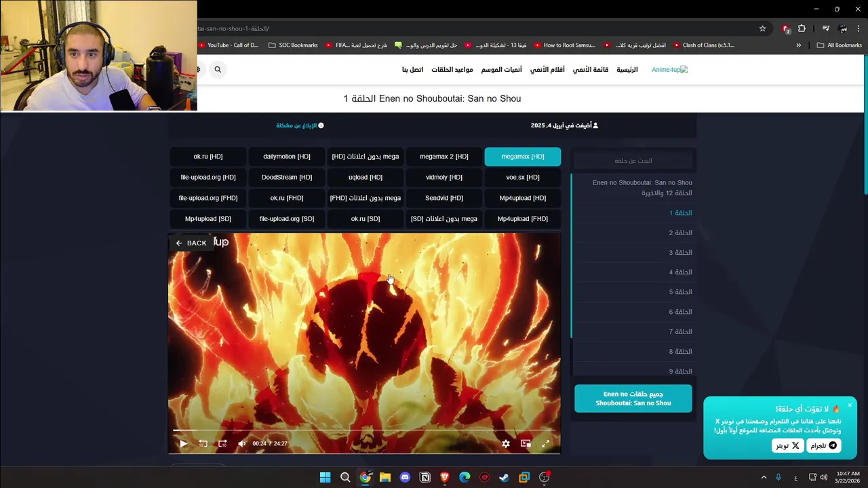
Task: Select the megamax 2 [HD] server
Action: [444, 157]
